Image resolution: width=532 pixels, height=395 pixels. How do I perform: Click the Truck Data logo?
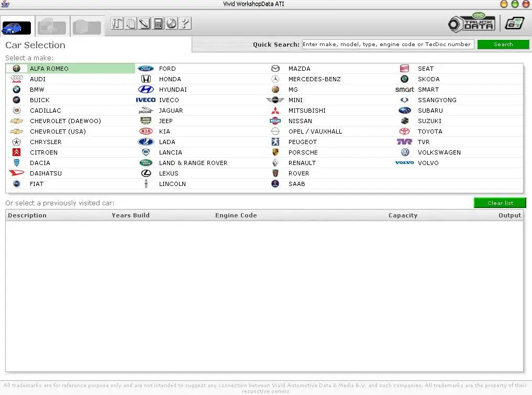click(472, 23)
